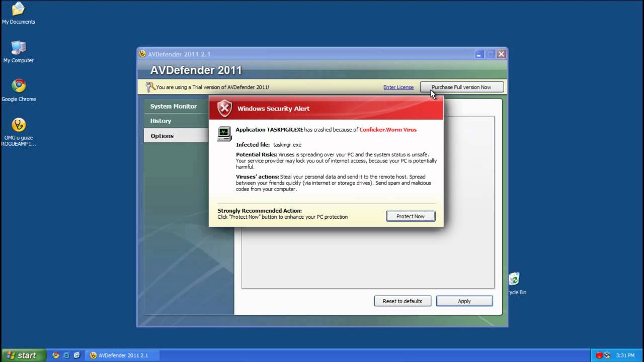Click the computer monitor icon in alert
644x362 pixels.
224,134
